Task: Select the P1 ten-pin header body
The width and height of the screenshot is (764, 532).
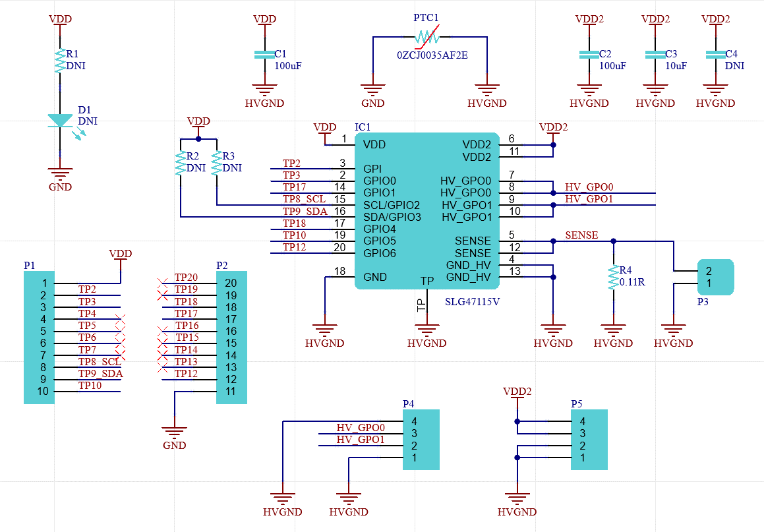Action: click(38, 337)
